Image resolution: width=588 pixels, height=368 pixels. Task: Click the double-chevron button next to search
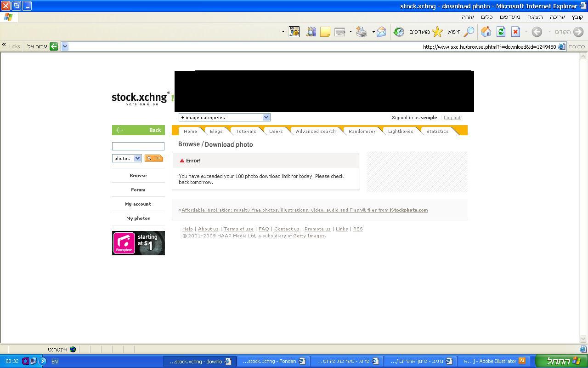158,158
